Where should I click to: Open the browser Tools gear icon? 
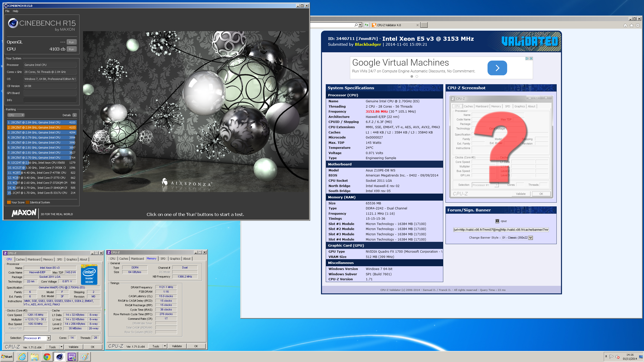pos(638,25)
